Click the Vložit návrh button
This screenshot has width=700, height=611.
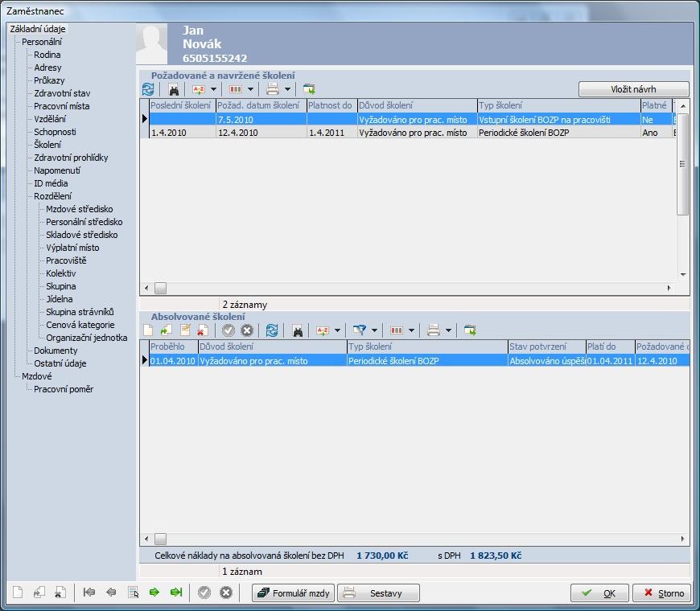[633, 89]
